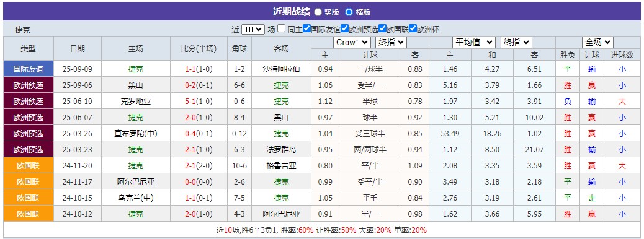Viewport: 644px width, 239px height.
Task: Click the 捷克 team heading
Action: click(22, 30)
